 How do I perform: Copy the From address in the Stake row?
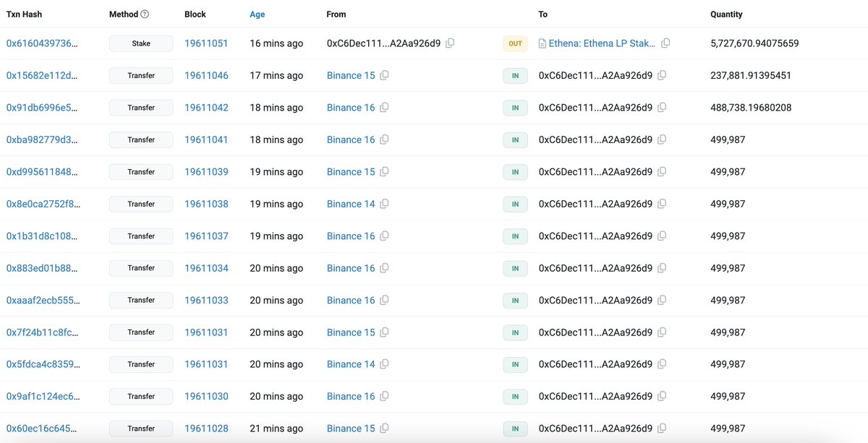coord(450,43)
